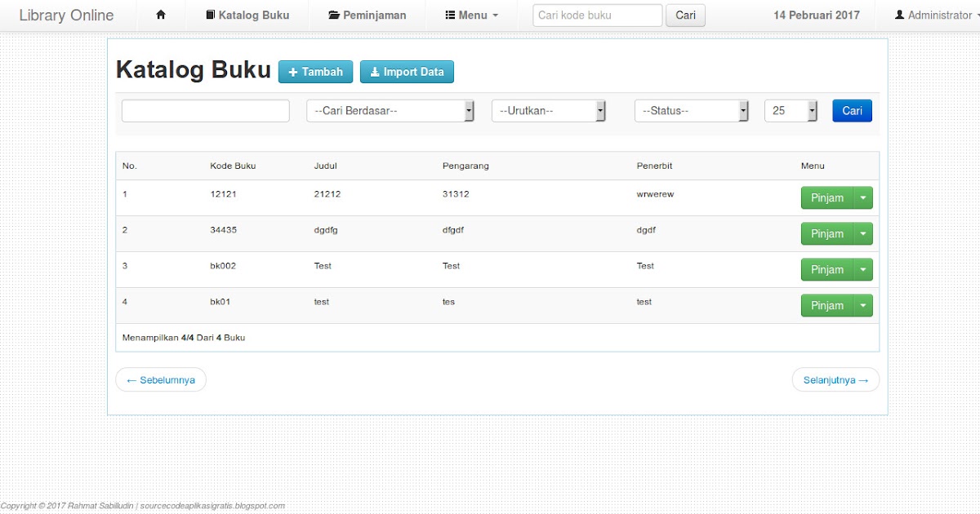Viewport: 980px width, 514px height.
Task: Click the plus icon on the Tambah button
Action: [293, 72]
